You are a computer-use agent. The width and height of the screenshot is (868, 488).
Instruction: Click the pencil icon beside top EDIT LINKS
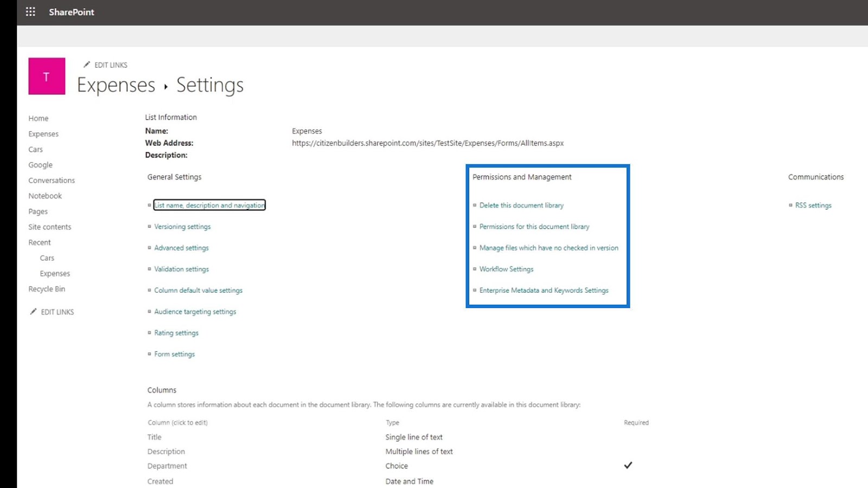[x=86, y=65]
